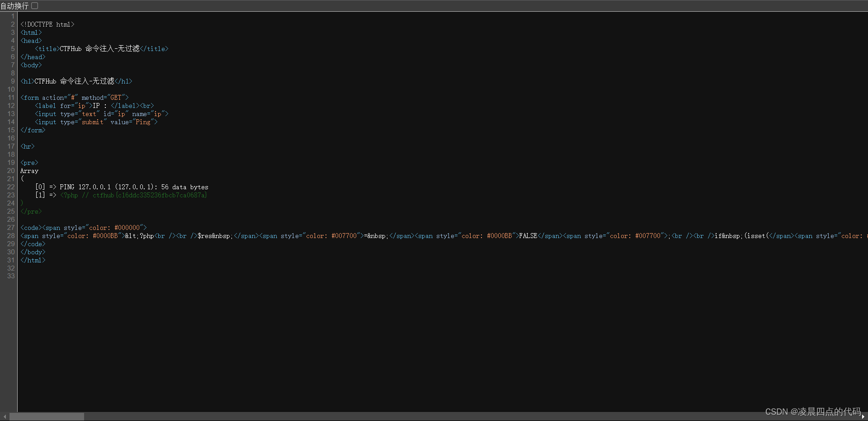Click the scroll-left arrow of horizontal scrollbar

click(5, 416)
